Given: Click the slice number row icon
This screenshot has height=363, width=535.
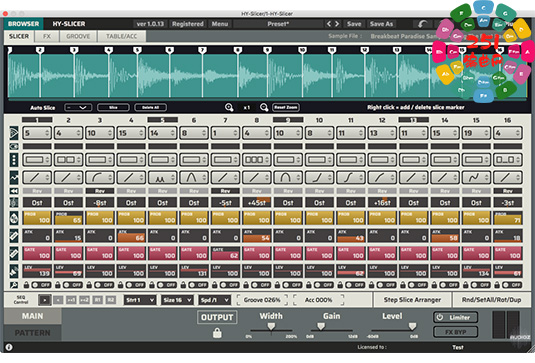Looking at the screenshot, I should click(14, 133).
